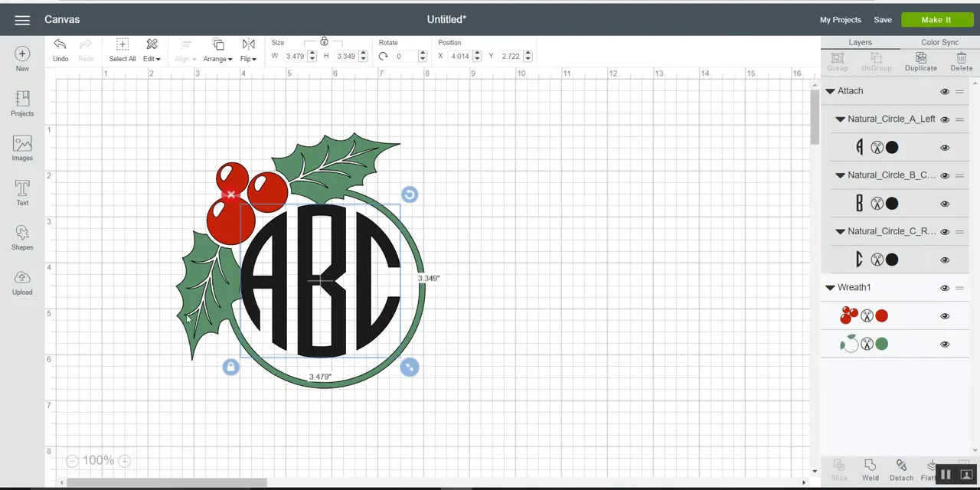This screenshot has width=980, height=490.
Task: Click the Detach tool
Action: 901,470
